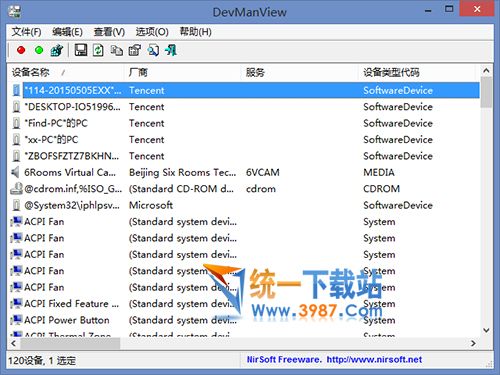500x375 pixels.
Task: Click the vertical scrollbar down arrow
Action: [486, 330]
